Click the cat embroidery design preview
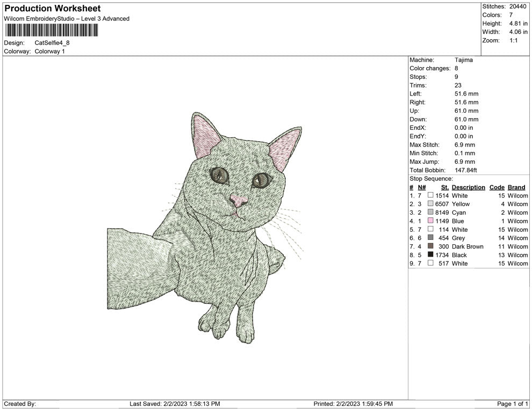Viewport: 532px width, 409px height. click(205, 228)
